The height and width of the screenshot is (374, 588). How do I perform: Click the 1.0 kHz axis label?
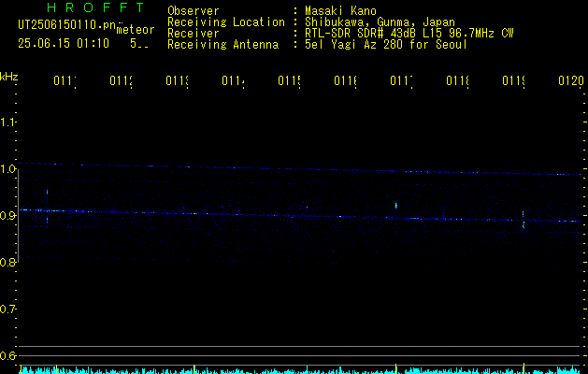(7, 169)
